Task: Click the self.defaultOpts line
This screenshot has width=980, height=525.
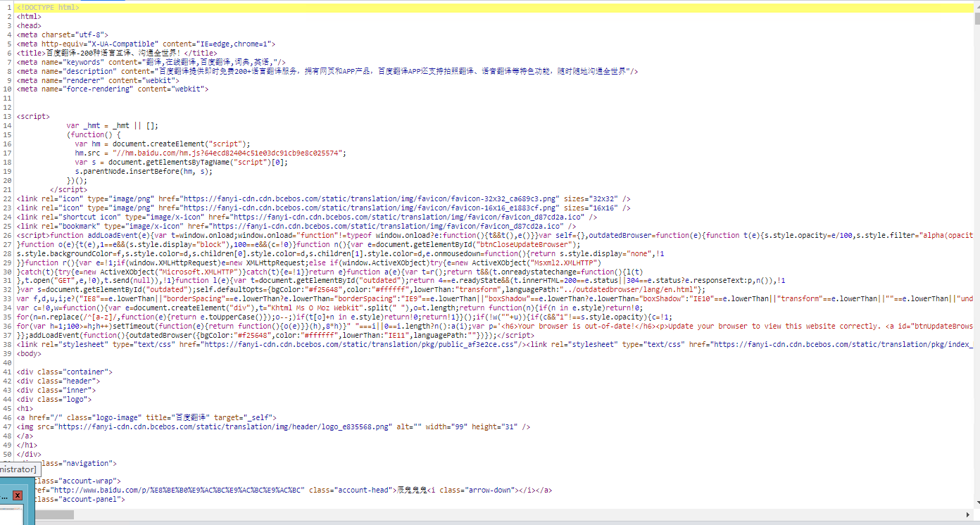Action: pyautogui.click(x=361, y=291)
